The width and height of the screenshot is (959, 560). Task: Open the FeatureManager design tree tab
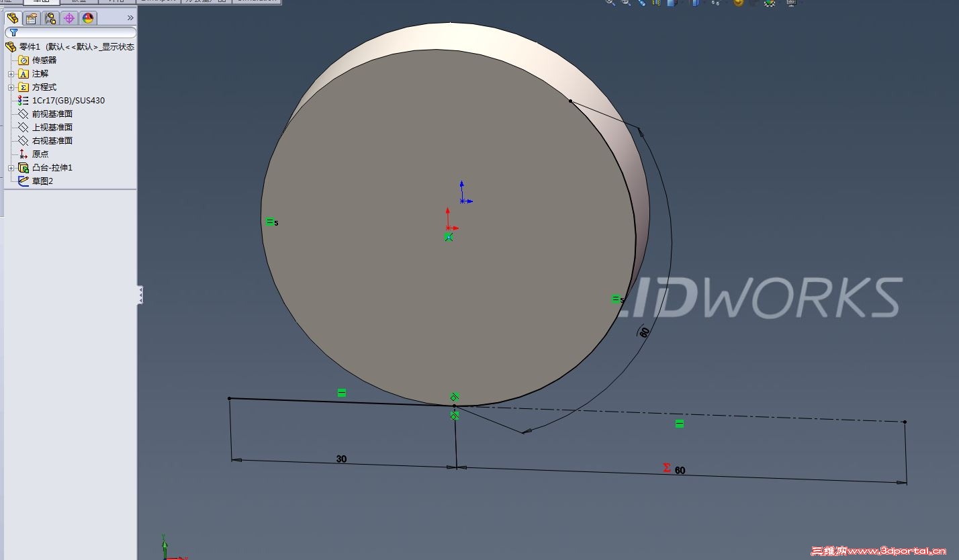click(13, 18)
